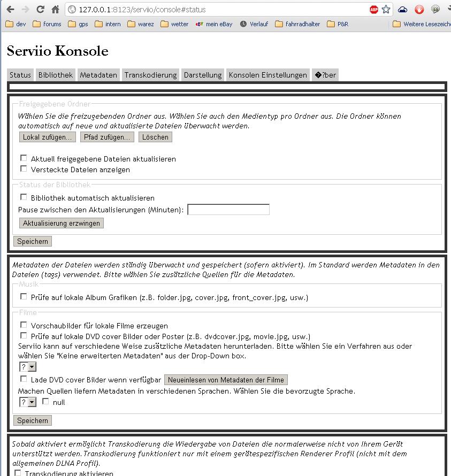
Task: Open the P&R bookmarks folder
Action: click(x=338, y=24)
